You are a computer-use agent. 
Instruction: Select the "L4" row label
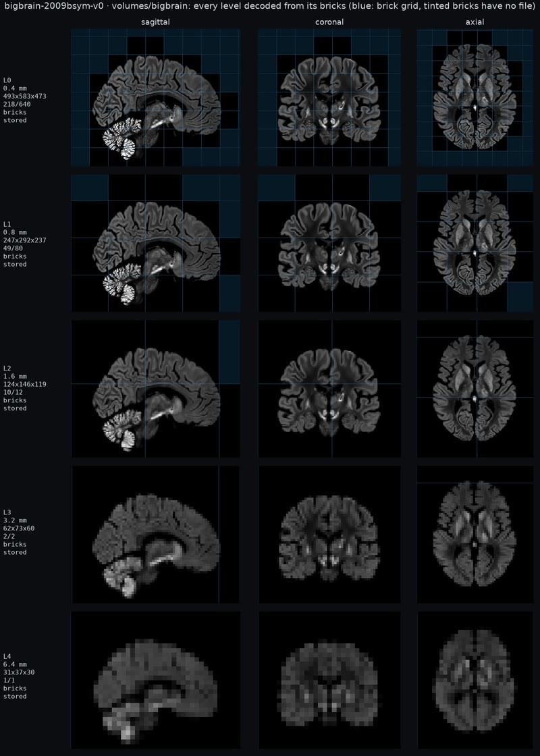pos(7,656)
